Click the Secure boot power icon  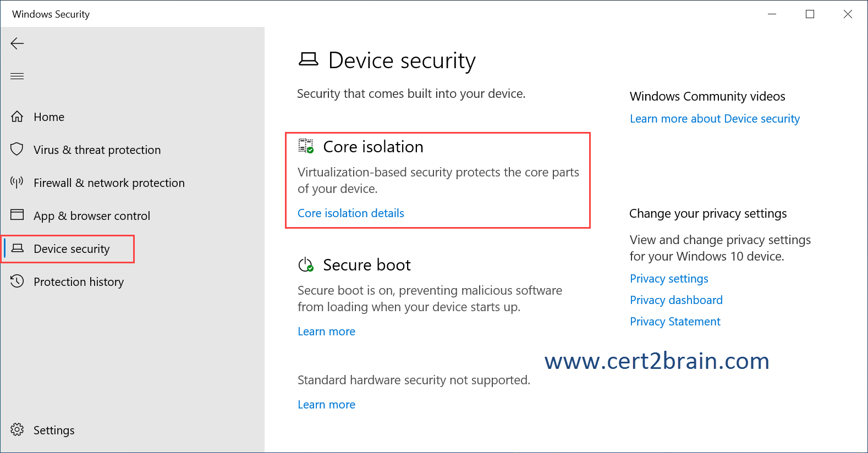306,265
